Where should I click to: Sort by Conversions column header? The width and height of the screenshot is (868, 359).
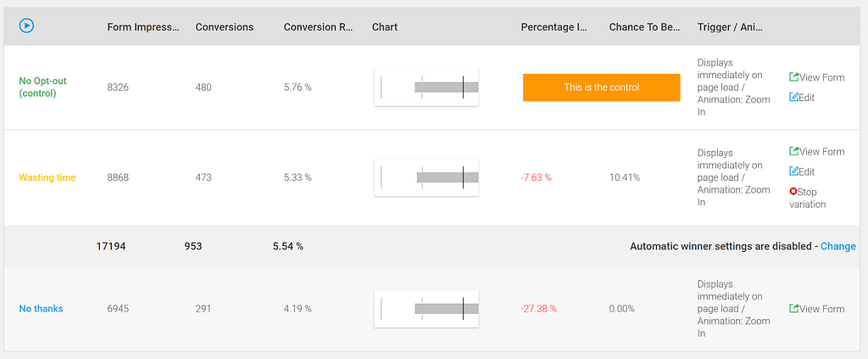point(224,27)
